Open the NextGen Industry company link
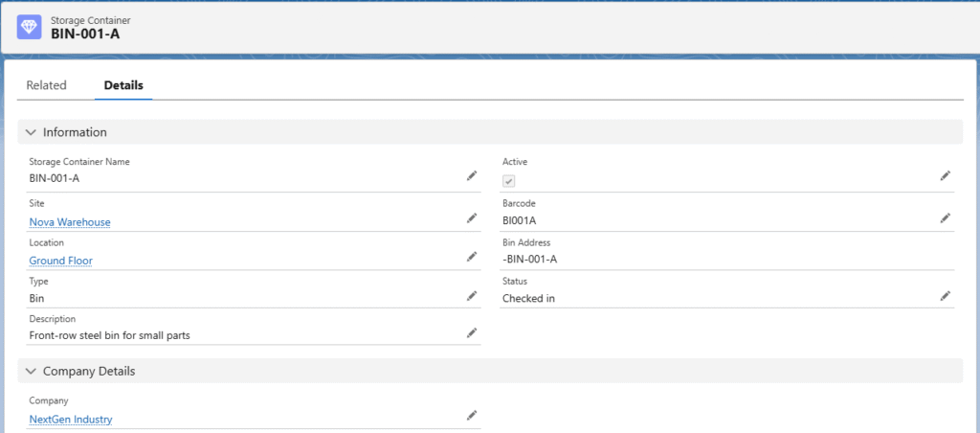980x433 pixels. pyautogui.click(x=71, y=419)
